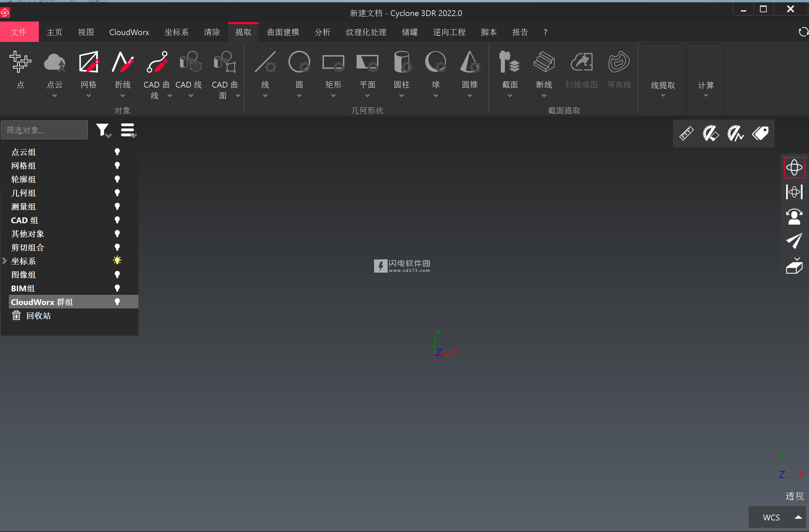Turn off the lit bulb for 坐标系
The image size is (809, 532).
tap(117, 261)
